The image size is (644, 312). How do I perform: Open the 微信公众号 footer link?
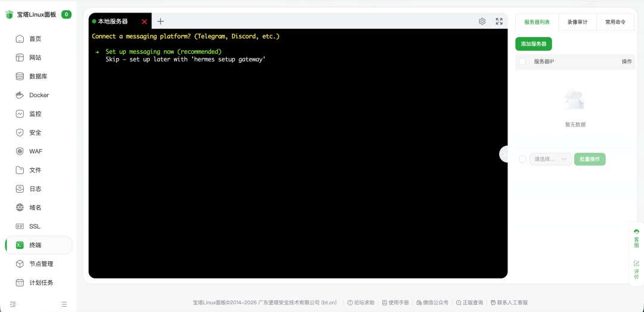432,302
